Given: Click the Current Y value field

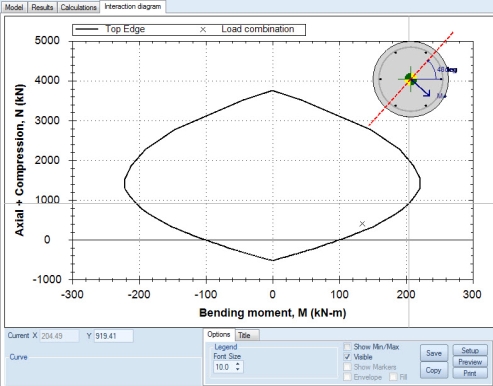Looking at the screenshot, I should [x=114, y=336].
